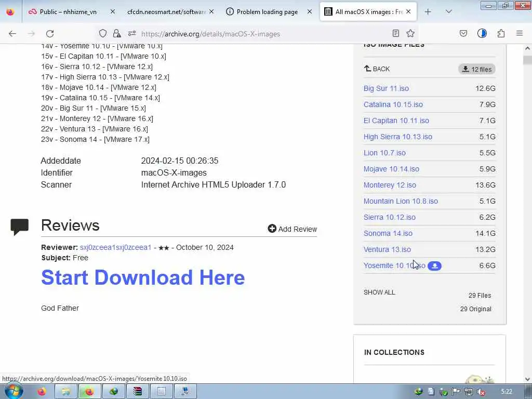Open Sierra 10.12.iso link
532x399 pixels.
pos(390,218)
